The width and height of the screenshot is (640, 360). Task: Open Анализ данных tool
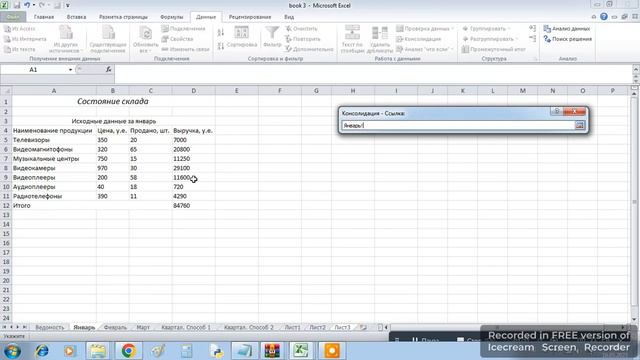tap(567, 29)
